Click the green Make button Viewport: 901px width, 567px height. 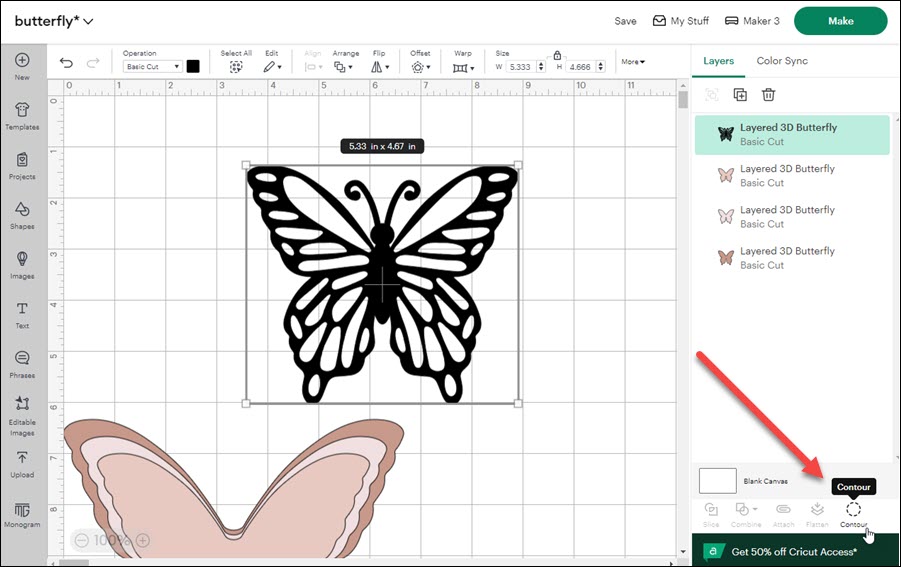click(840, 21)
